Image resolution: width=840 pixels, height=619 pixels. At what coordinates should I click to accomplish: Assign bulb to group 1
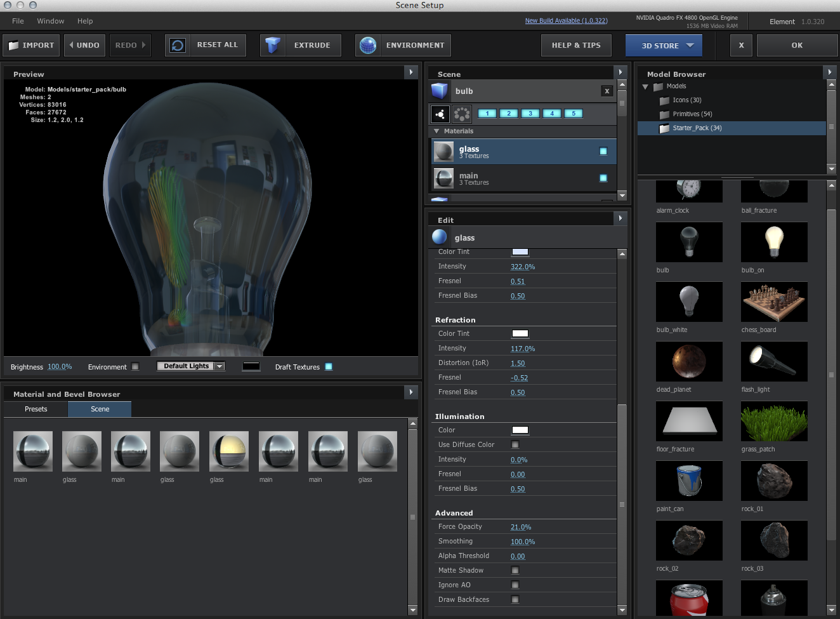[x=487, y=114]
